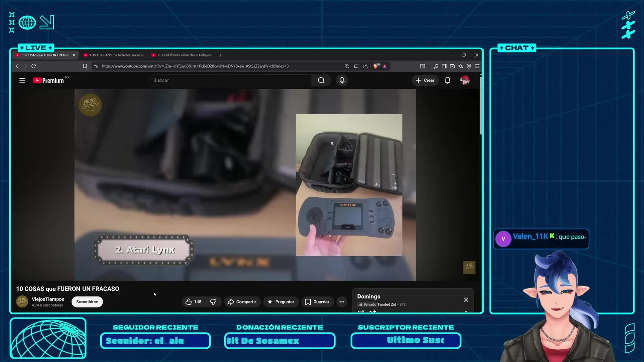644x362 pixels.
Task: Share the page via address bar share icon
Action: (x=365, y=66)
